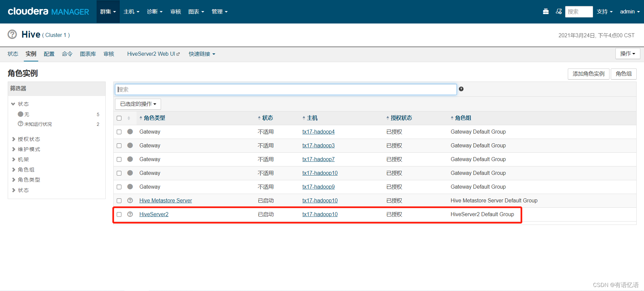Click the global 搜索 box in header

579,12
